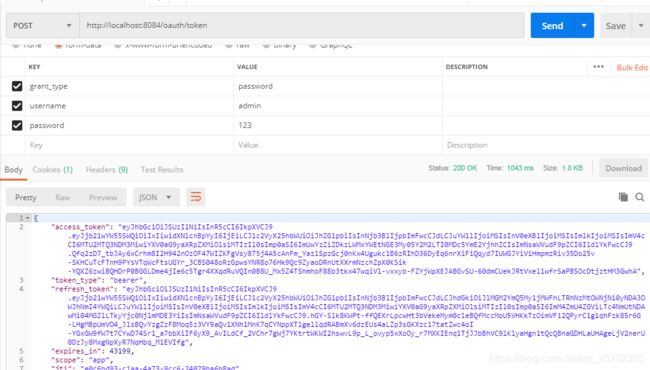Click the "token_type" key in the response

point(75,280)
